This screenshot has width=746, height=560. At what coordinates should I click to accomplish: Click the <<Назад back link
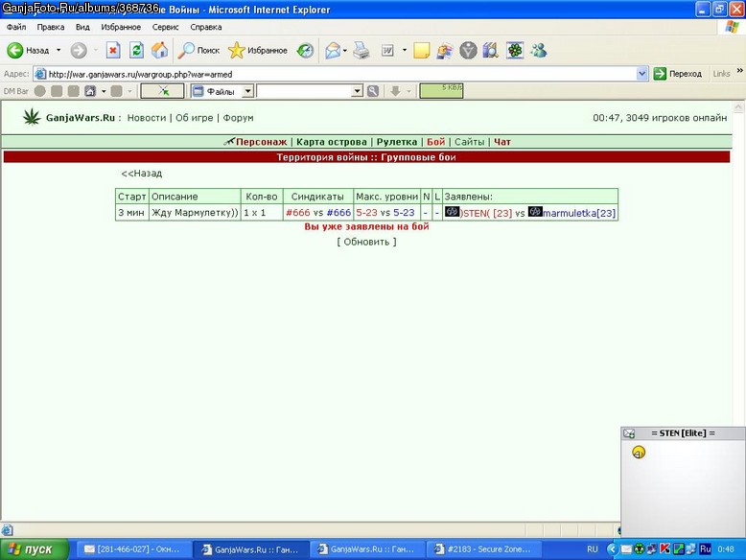pos(141,174)
